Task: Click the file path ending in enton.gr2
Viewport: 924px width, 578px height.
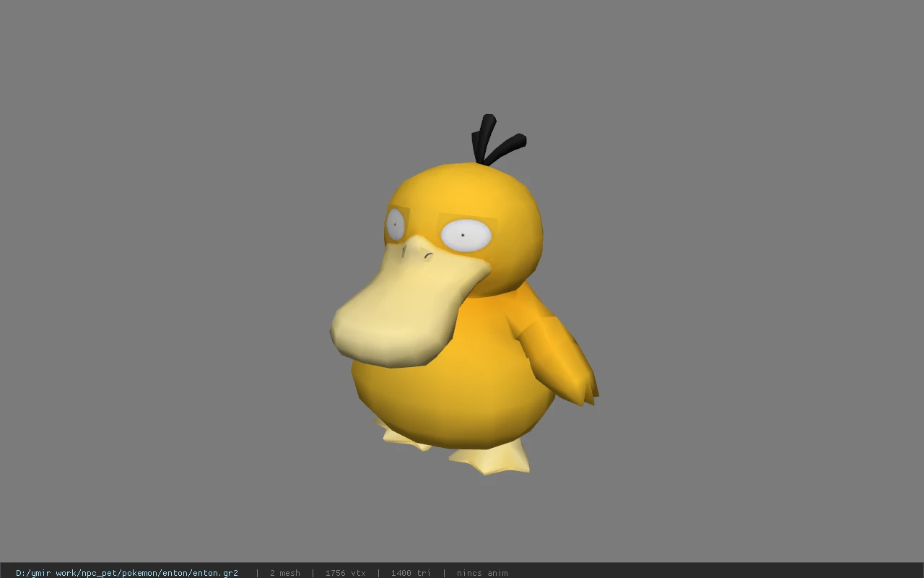Action: pos(127,573)
